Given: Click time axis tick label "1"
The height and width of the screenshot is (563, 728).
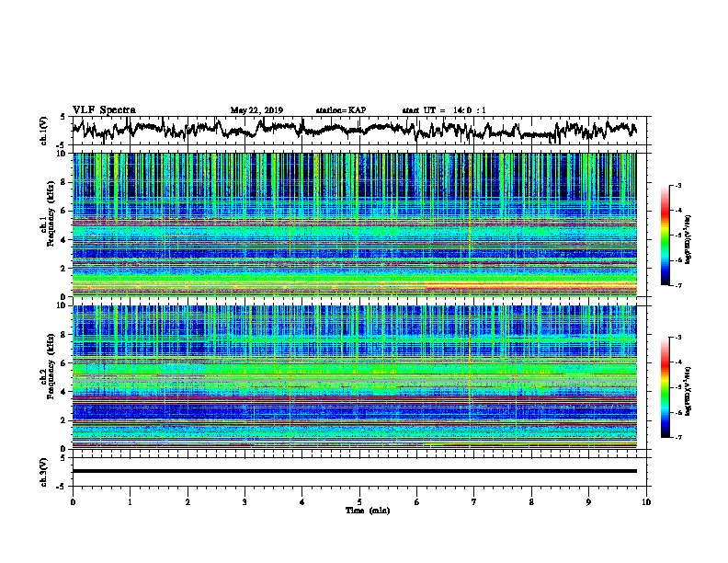Looking at the screenshot, I should coord(130,502).
